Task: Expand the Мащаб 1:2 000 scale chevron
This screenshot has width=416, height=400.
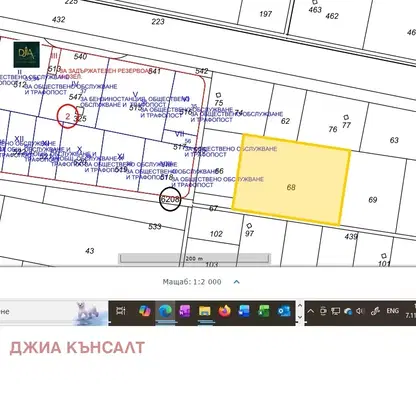Action: (x=236, y=282)
